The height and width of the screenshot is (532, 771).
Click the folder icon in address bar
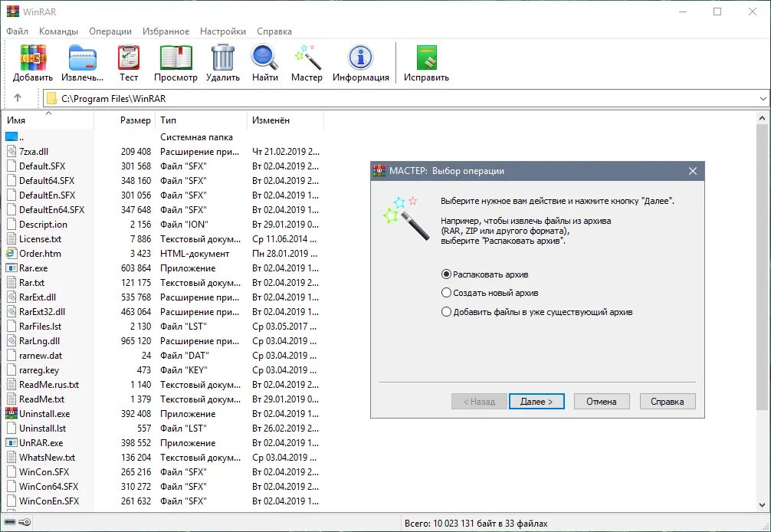coord(51,99)
